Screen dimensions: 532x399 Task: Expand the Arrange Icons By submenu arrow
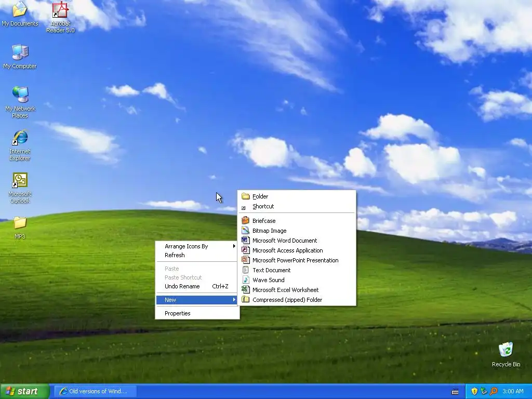[x=234, y=246]
